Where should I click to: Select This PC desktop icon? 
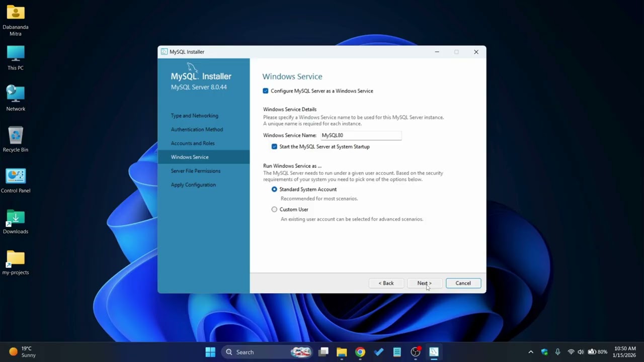(16, 58)
